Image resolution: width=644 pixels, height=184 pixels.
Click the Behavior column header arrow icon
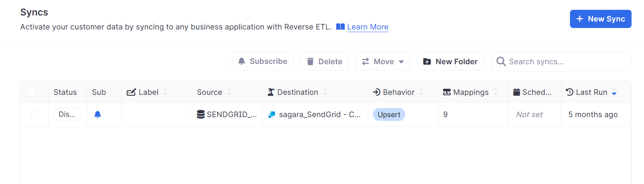point(377,92)
